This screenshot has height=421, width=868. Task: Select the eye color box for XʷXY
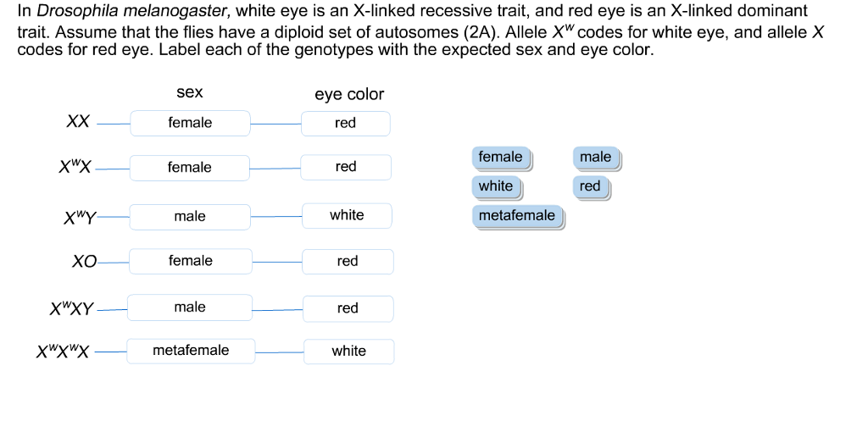tap(348, 308)
